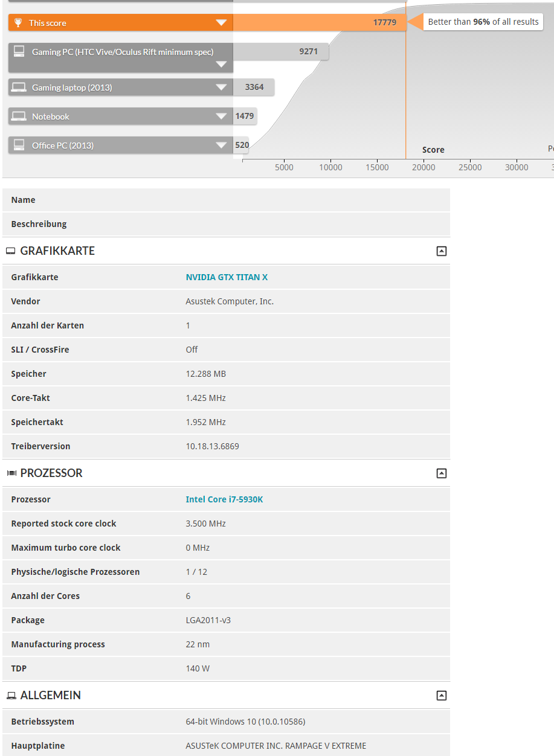Click the chip icon beside PROZESSOR heading
Screen dimensions: 554x756
(x=11, y=473)
